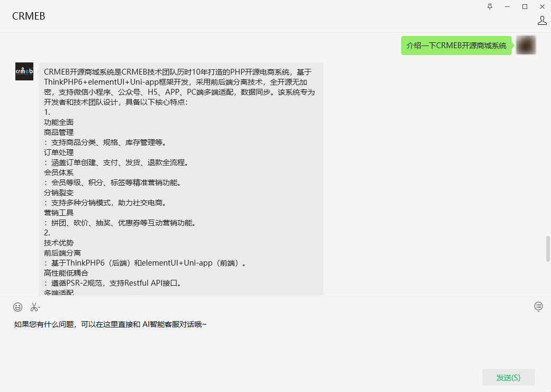Click the line 商品管理
This screenshot has height=392, width=551.
[x=59, y=132]
